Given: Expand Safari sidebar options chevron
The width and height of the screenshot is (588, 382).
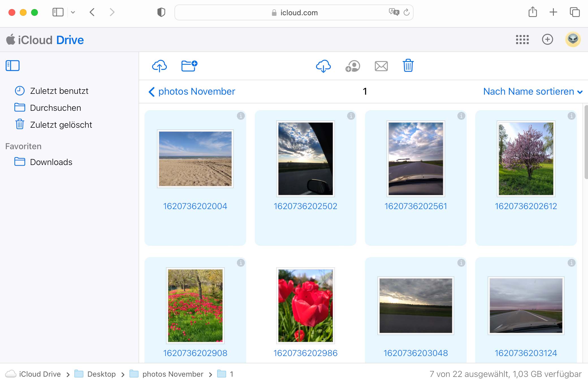Looking at the screenshot, I should 73,12.
